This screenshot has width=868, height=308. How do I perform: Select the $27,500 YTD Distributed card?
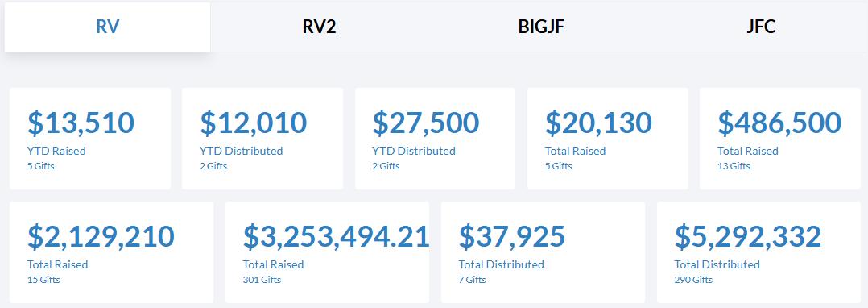435,139
